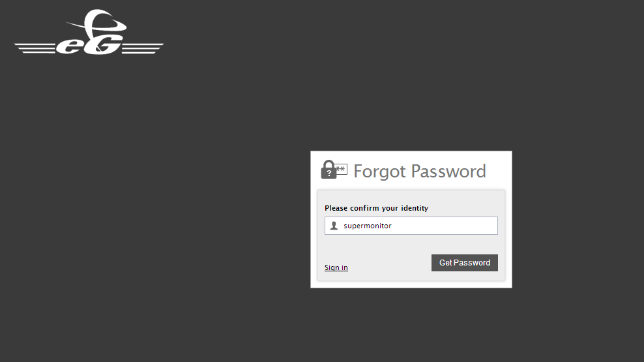644x362 pixels.
Task: Click the dark background below the dialog
Action: (411, 325)
